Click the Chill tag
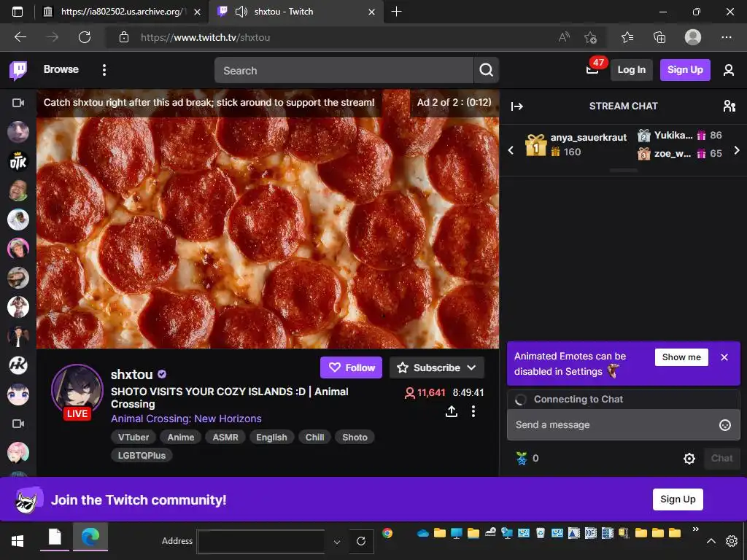The width and height of the screenshot is (747, 560). 314,437
